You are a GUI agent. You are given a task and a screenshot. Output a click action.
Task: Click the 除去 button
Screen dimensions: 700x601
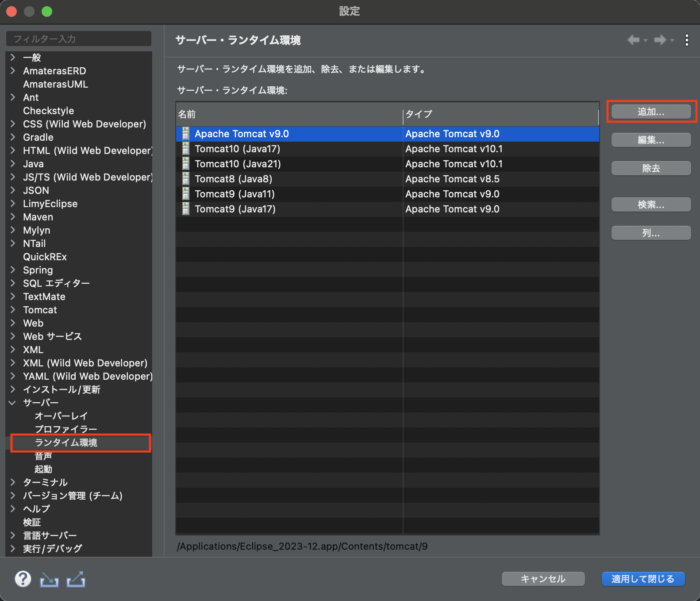pos(651,168)
